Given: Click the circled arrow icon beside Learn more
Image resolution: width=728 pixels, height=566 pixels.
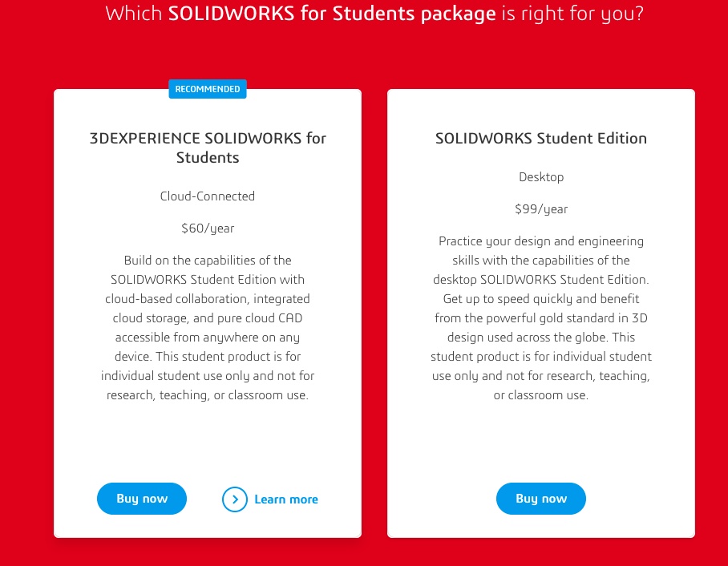Looking at the screenshot, I should (235, 499).
